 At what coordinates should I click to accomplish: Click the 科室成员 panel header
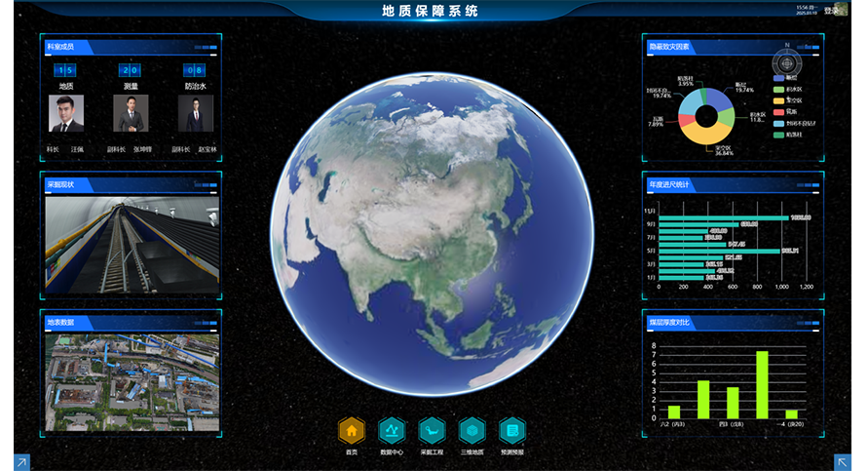click(x=61, y=47)
